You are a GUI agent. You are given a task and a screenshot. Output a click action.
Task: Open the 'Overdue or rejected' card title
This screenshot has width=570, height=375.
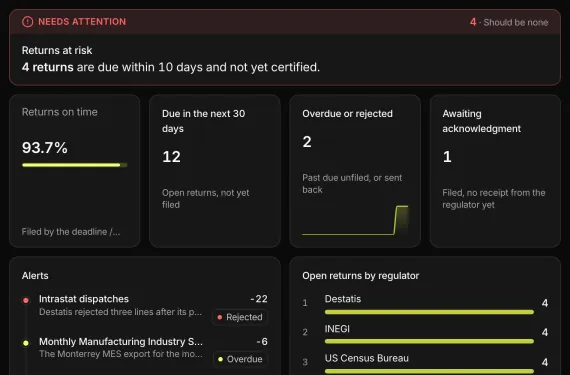click(348, 114)
